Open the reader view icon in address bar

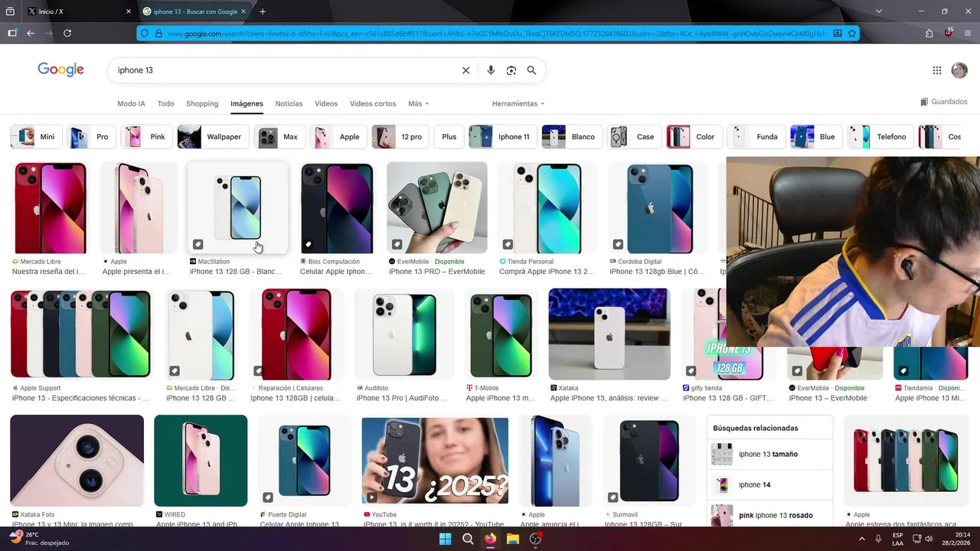click(x=838, y=34)
